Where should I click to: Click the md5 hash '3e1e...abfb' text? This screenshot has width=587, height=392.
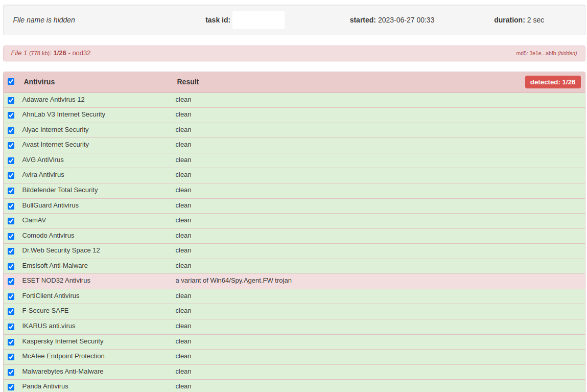[543, 54]
